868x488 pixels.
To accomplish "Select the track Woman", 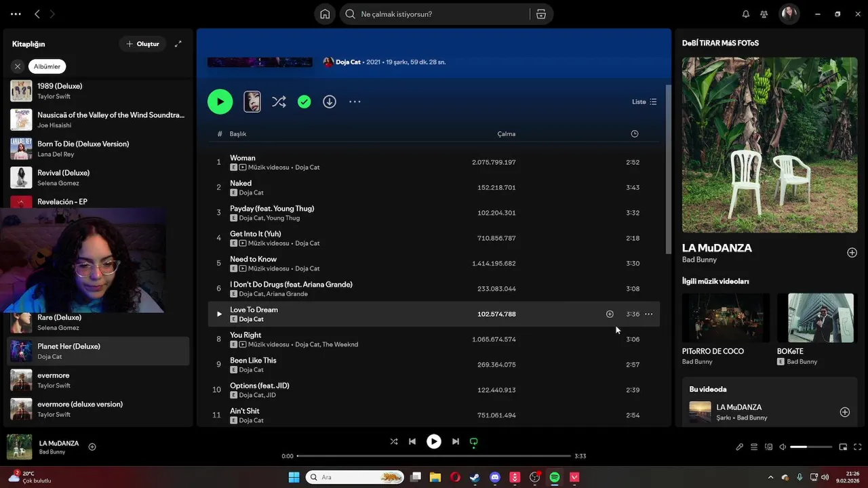I will tap(433, 162).
